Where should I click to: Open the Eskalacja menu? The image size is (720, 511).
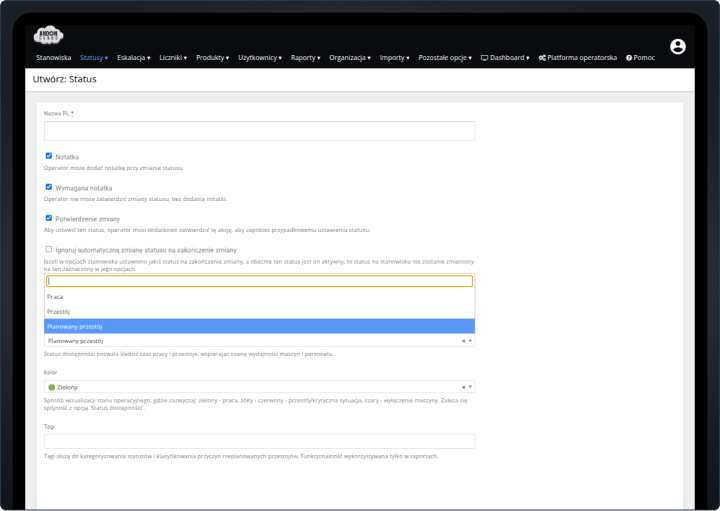pyautogui.click(x=133, y=58)
